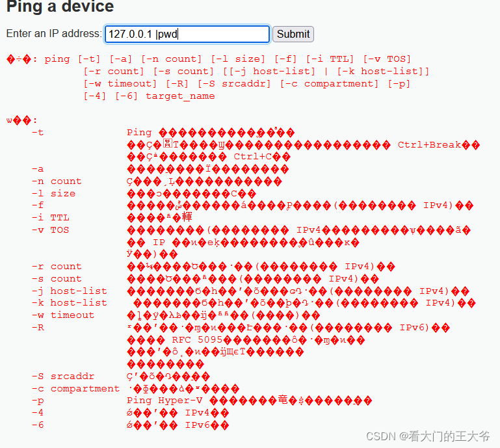
Task: Select the '-a' option text
Action: pos(38,169)
